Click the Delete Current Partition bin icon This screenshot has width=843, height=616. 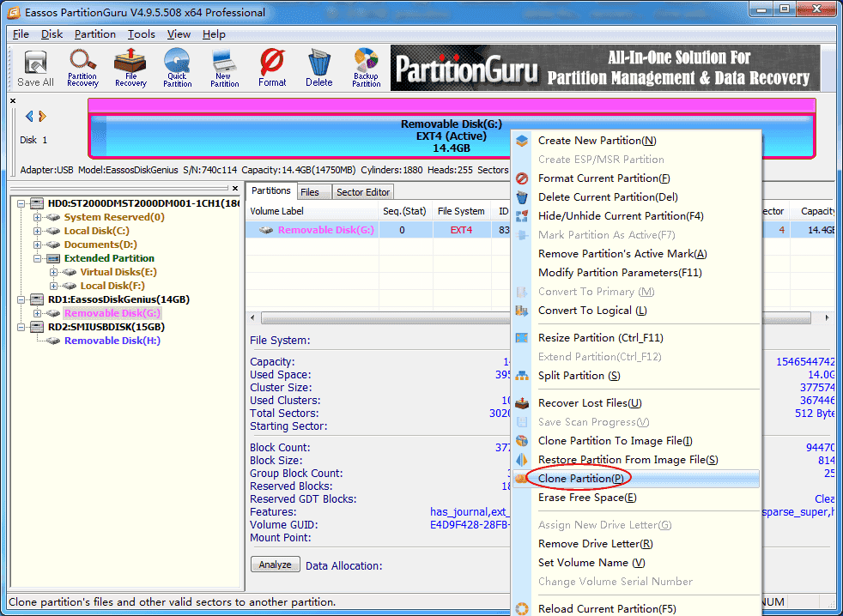(522, 197)
